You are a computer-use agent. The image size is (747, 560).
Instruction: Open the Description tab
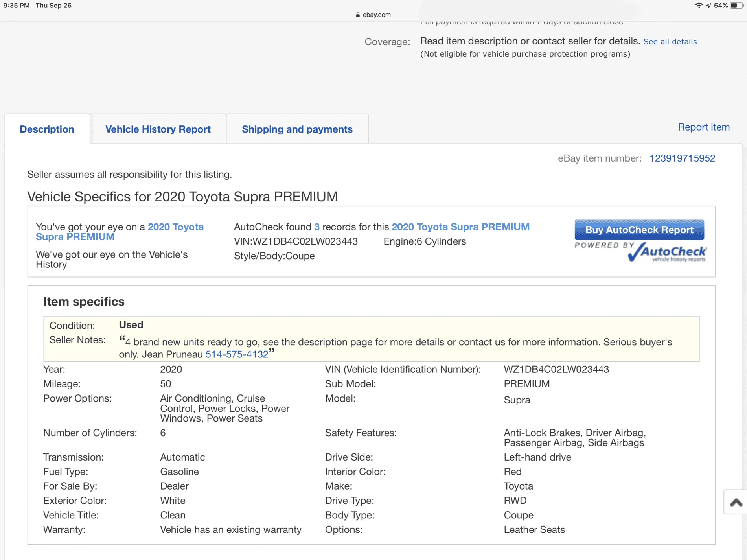[47, 129]
